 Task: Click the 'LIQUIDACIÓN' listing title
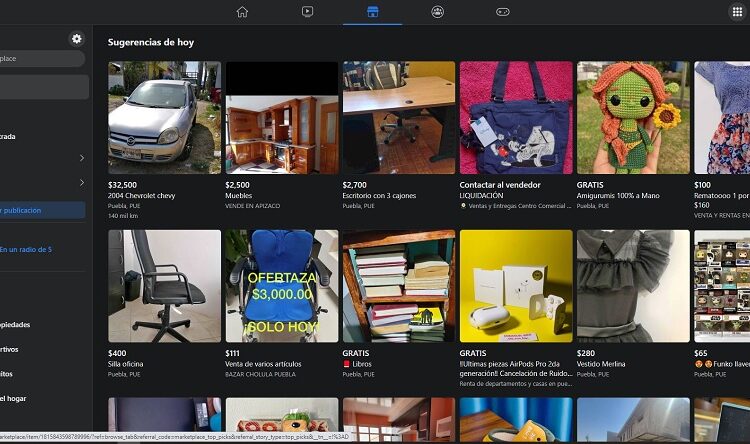(x=481, y=195)
